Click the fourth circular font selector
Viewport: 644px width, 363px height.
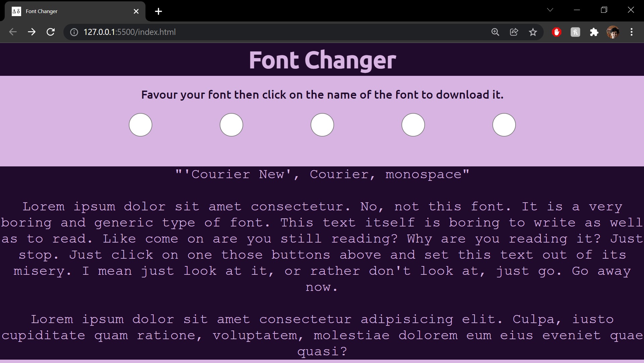[x=413, y=125]
